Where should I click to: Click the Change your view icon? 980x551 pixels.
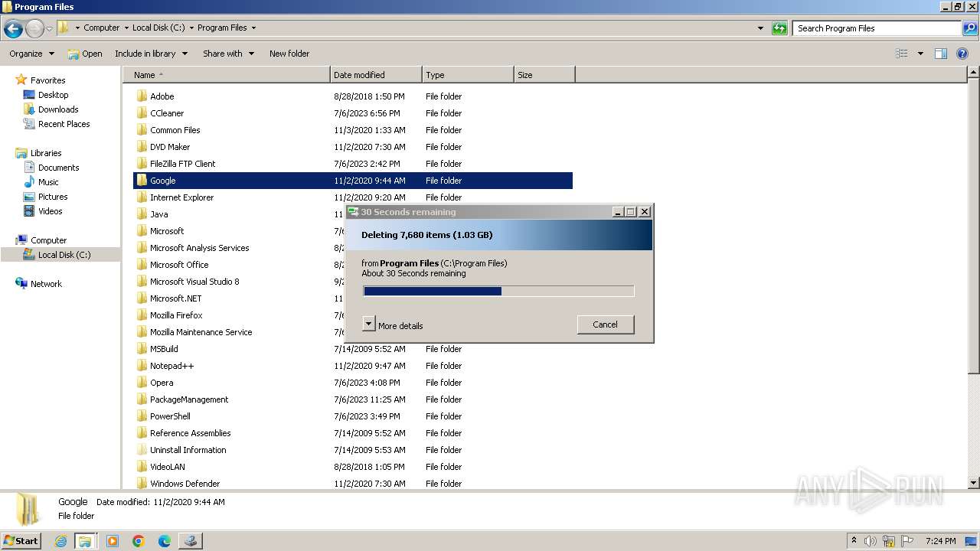coord(902,54)
